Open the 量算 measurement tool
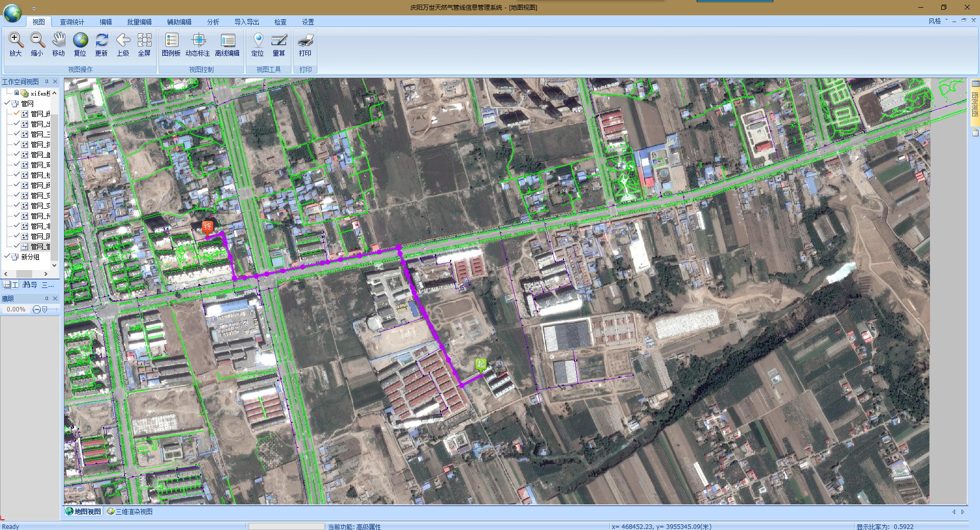980x530 pixels. click(x=279, y=44)
